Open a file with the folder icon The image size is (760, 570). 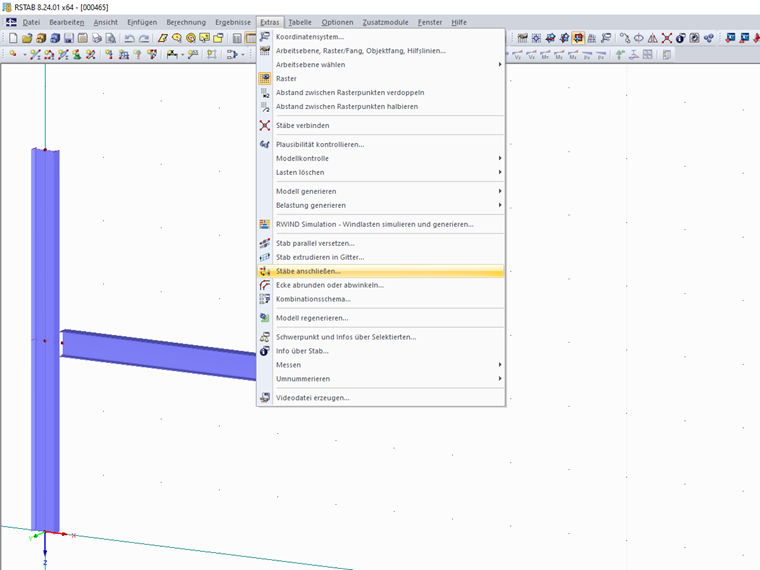coord(27,38)
